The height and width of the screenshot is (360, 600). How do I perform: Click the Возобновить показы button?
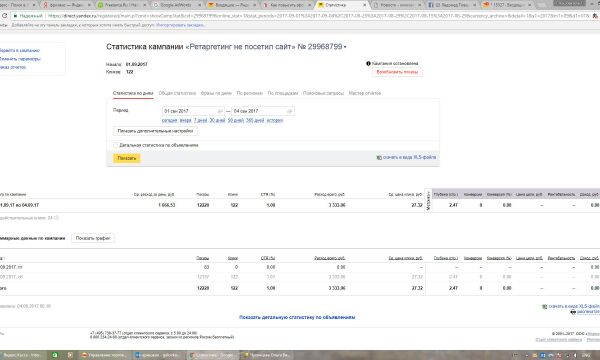click(397, 72)
